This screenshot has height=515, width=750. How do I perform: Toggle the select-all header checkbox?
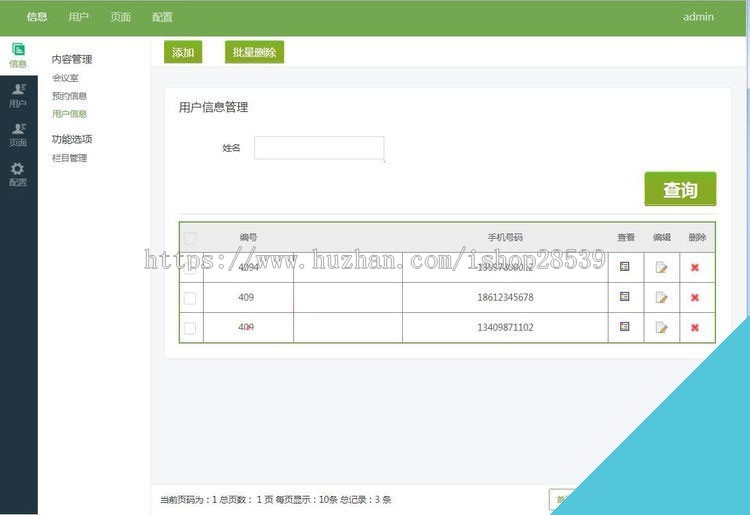click(x=190, y=238)
